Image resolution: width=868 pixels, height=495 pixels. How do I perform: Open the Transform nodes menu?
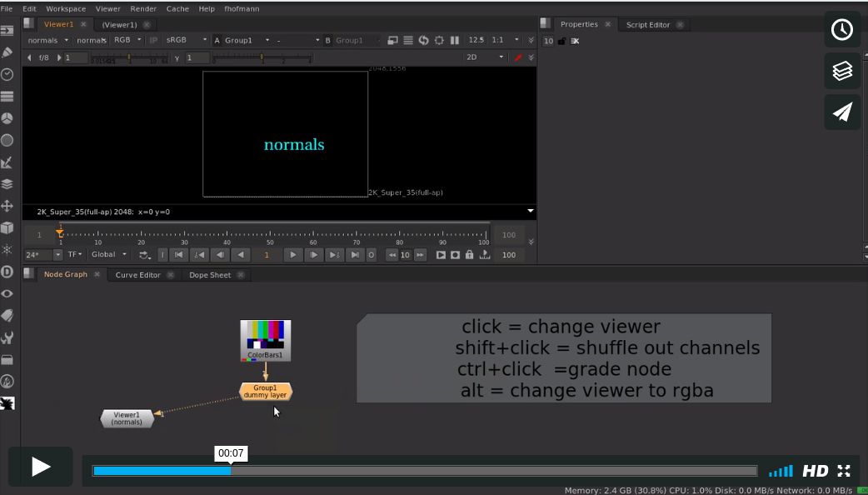(x=7, y=206)
